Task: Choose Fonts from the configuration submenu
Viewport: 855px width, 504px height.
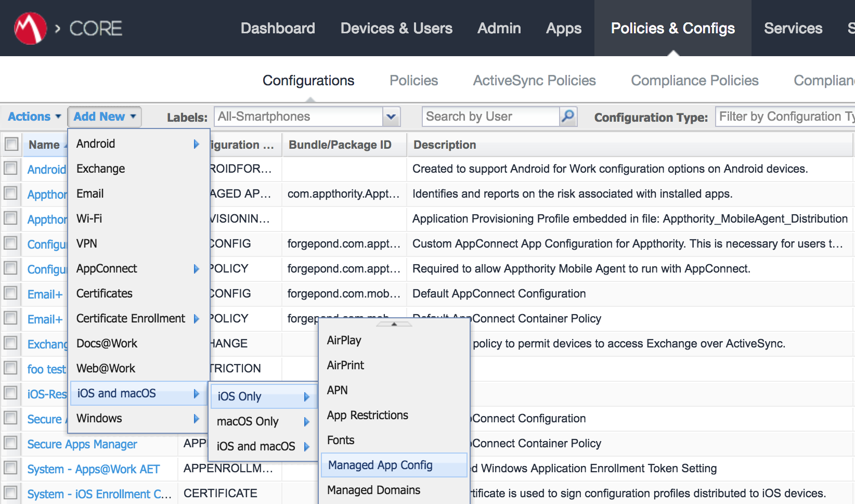Action: [341, 440]
